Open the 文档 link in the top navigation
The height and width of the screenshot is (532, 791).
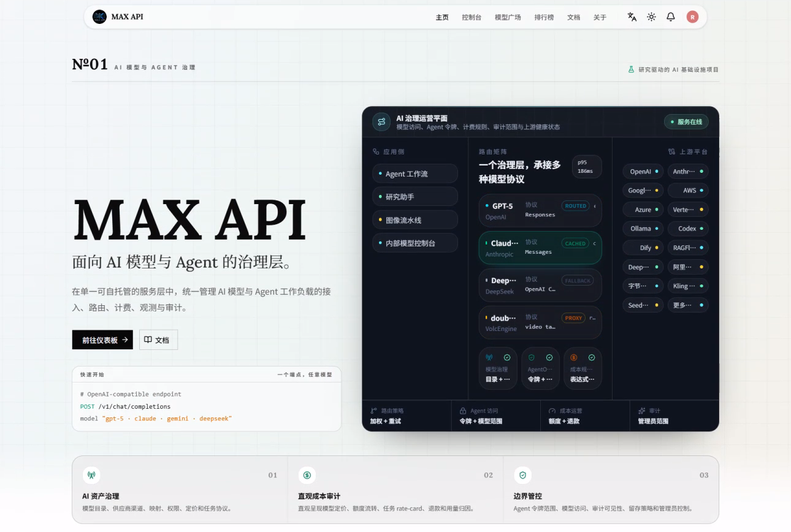tap(573, 17)
